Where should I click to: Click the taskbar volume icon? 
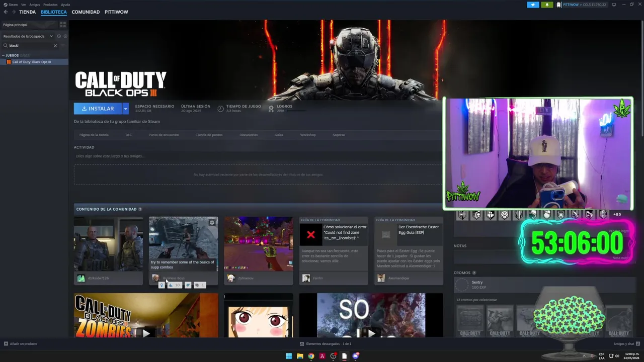point(617,356)
